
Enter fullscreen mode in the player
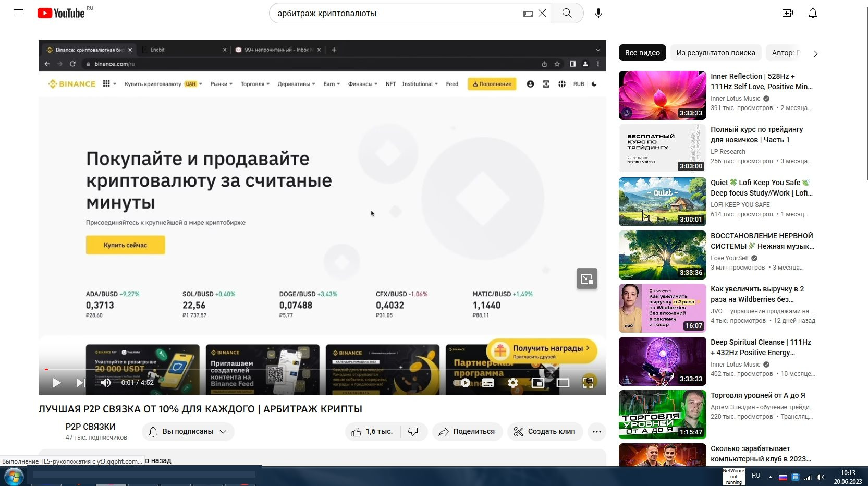point(588,383)
